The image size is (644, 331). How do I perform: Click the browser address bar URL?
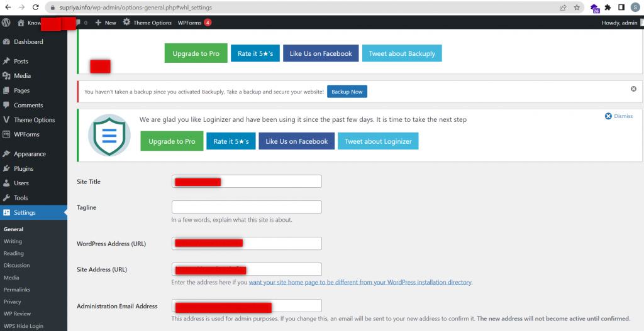point(136,8)
